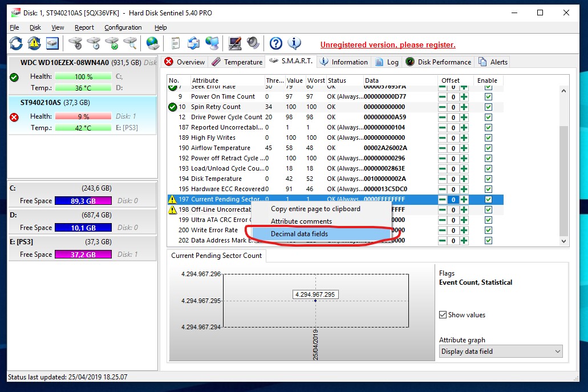Click the Unregistered version, please register link

(388, 45)
